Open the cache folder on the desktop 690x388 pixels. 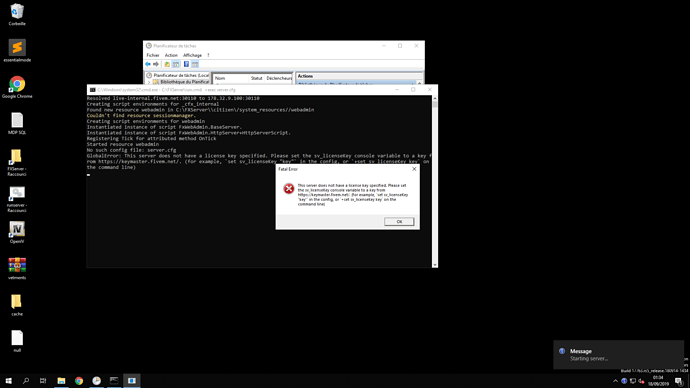pos(17,305)
